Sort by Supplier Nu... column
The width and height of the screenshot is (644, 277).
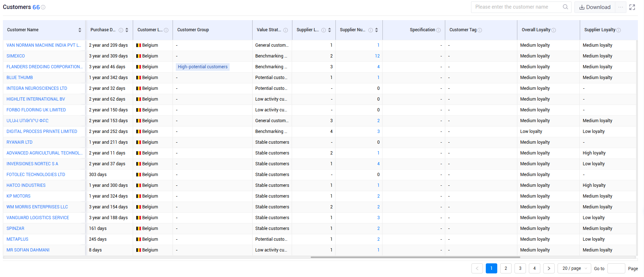376,30
